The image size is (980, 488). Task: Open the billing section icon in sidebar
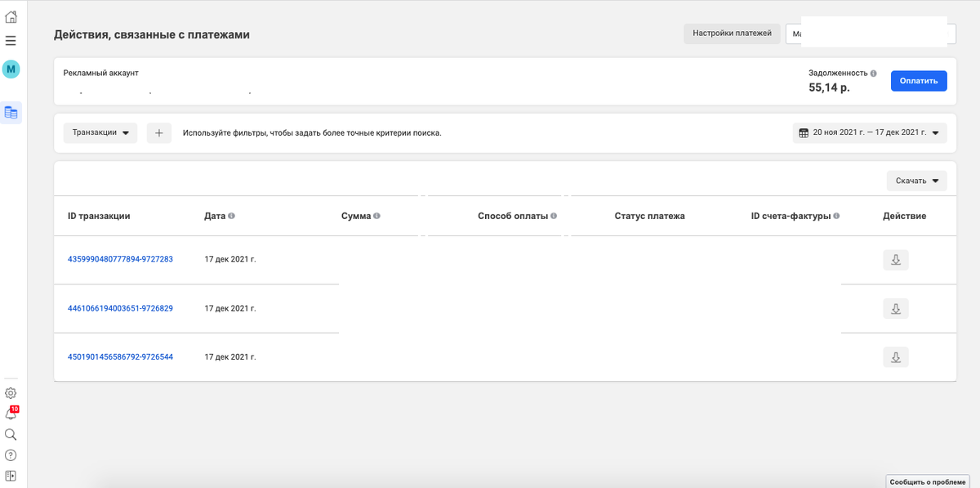point(11,113)
